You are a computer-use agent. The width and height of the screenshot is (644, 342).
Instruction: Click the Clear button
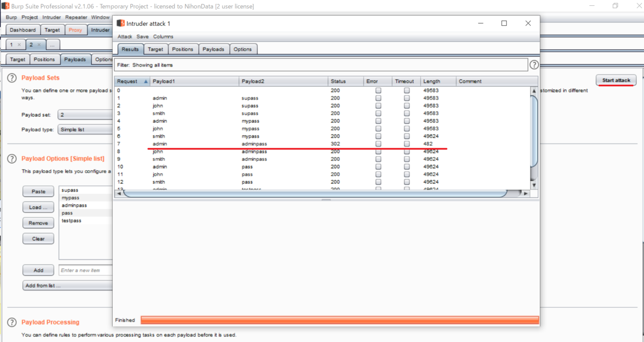click(38, 239)
